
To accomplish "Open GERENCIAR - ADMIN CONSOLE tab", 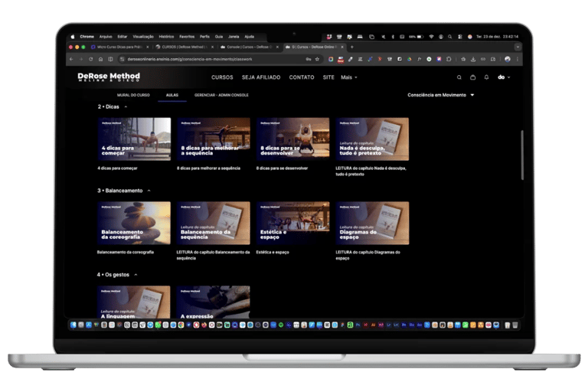I will [x=221, y=95].
